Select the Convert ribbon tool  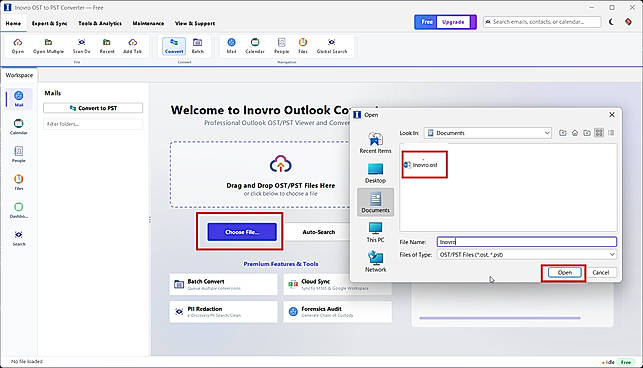point(174,46)
